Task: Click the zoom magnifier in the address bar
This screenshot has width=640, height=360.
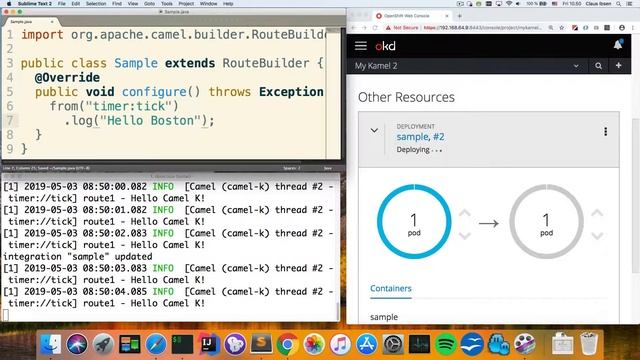Action: point(551,28)
